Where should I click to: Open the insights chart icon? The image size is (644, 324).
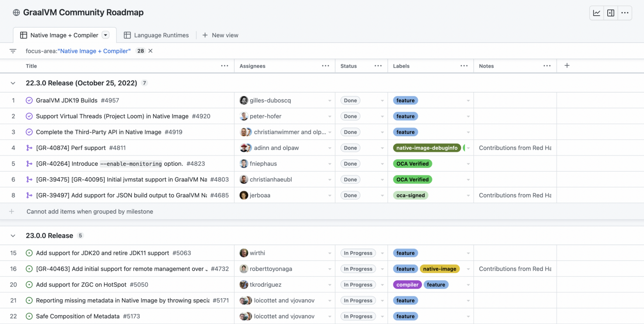(597, 13)
